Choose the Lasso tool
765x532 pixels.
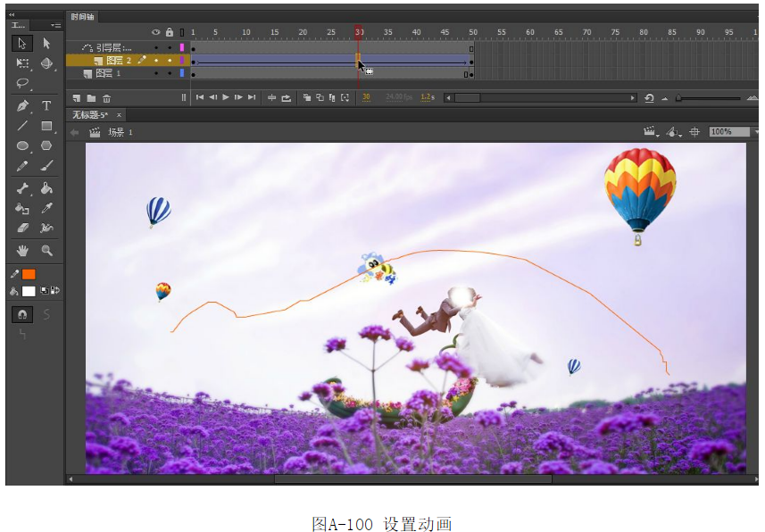pyautogui.click(x=23, y=83)
